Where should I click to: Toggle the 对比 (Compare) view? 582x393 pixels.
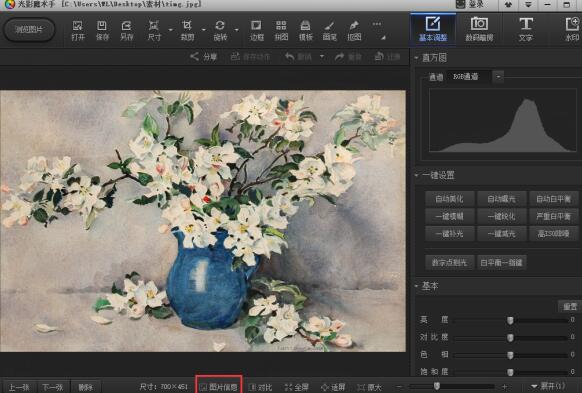click(x=260, y=387)
